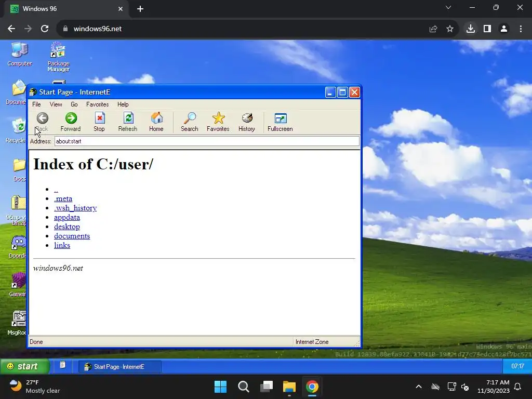Viewport: 532px width, 399px height.
Task: Open a new Chrome tab
Action: [x=140, y=9]
